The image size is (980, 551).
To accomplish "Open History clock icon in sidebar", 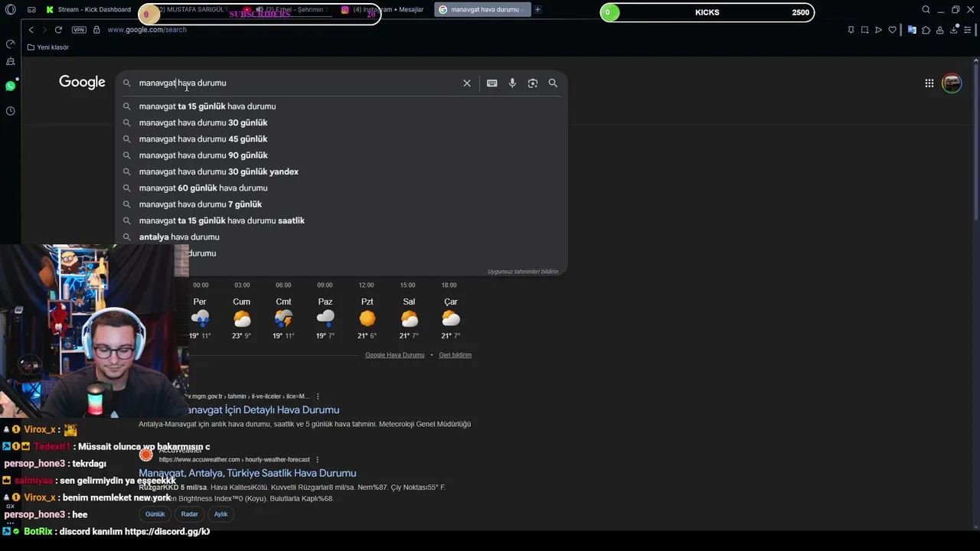I will (10, 111).
